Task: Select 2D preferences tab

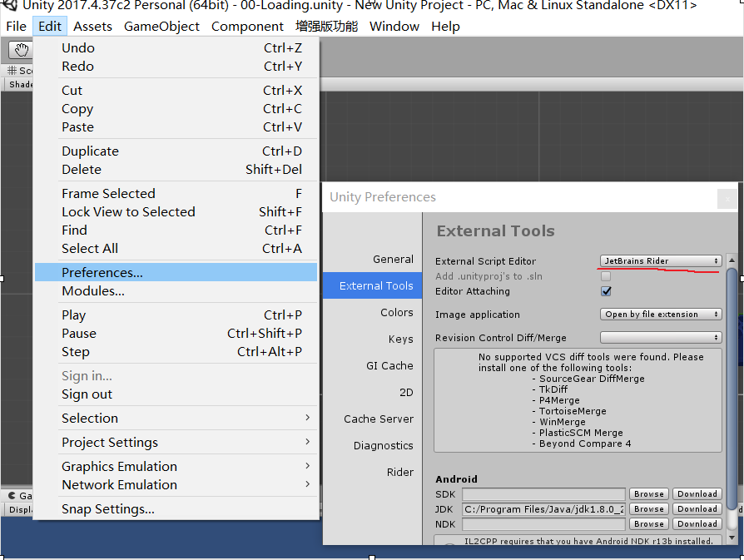Action: pos(373,392)
